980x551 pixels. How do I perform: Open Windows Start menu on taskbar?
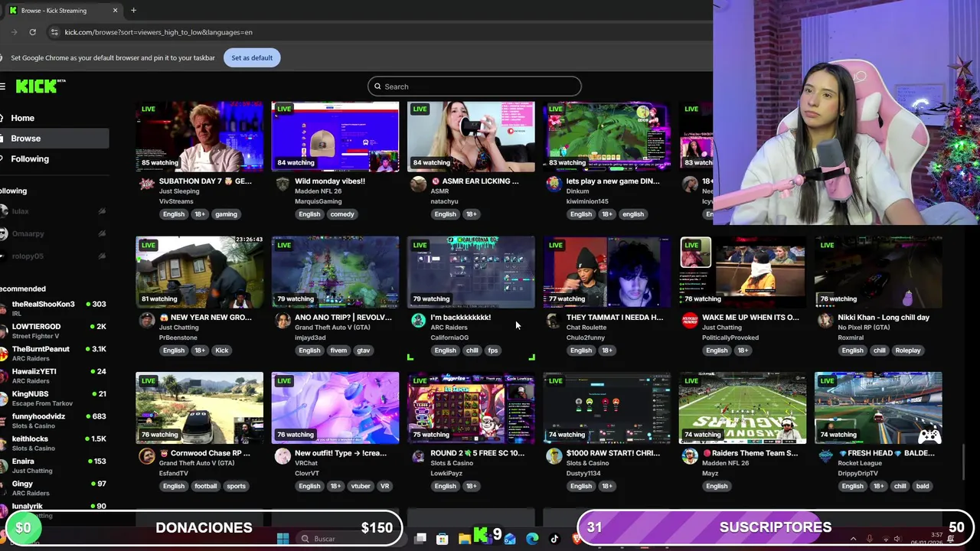tap(283, 539)
